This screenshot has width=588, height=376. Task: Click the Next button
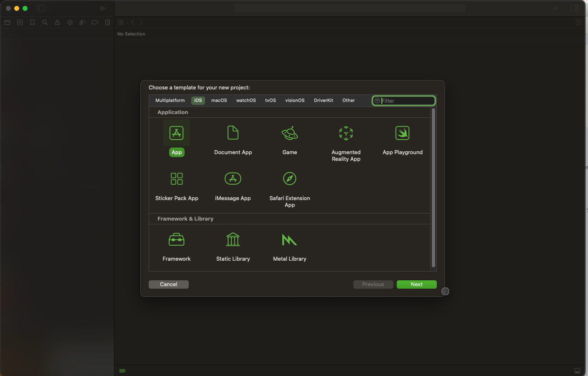pyautogui.click(x=417, y=285)
